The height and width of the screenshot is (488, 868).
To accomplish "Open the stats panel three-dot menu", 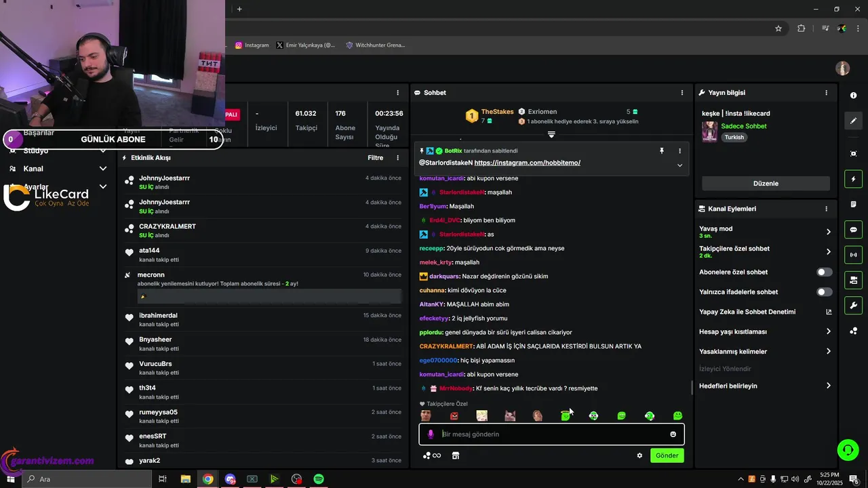I will [x=398, y=92].
